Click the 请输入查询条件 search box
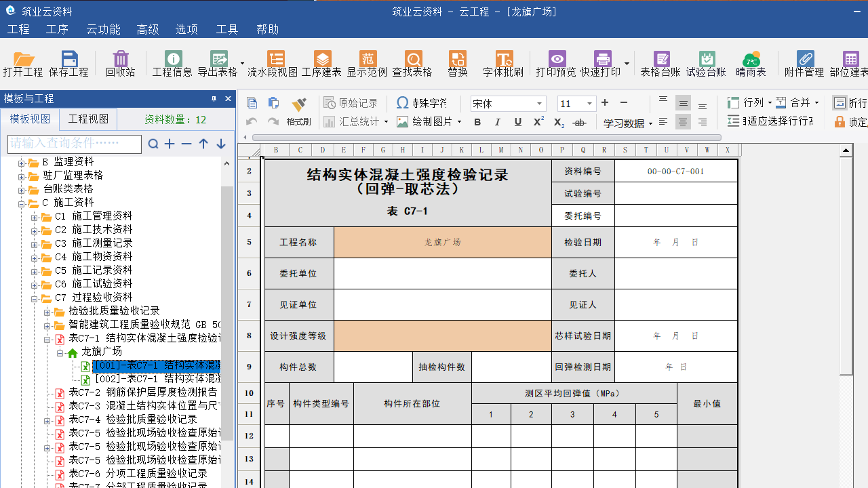Screen dimensions: 868x488 click(x=74, y=144)
